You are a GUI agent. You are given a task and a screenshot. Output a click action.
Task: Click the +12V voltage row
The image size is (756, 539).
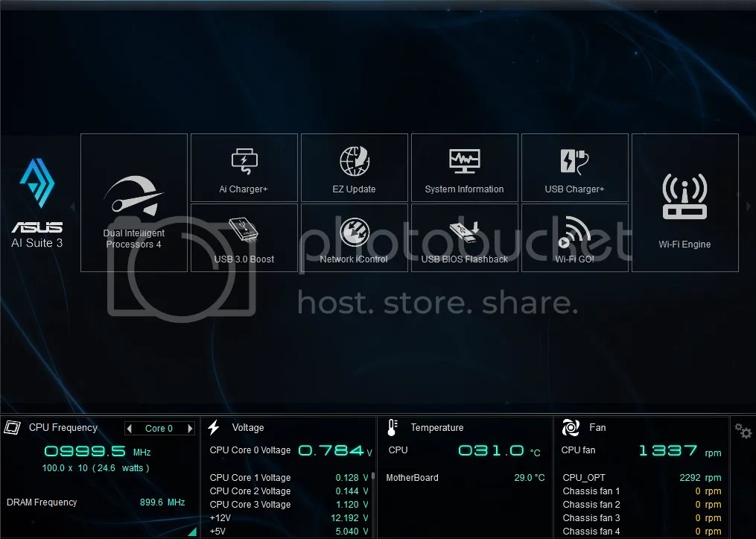click(x=289, y=518)
